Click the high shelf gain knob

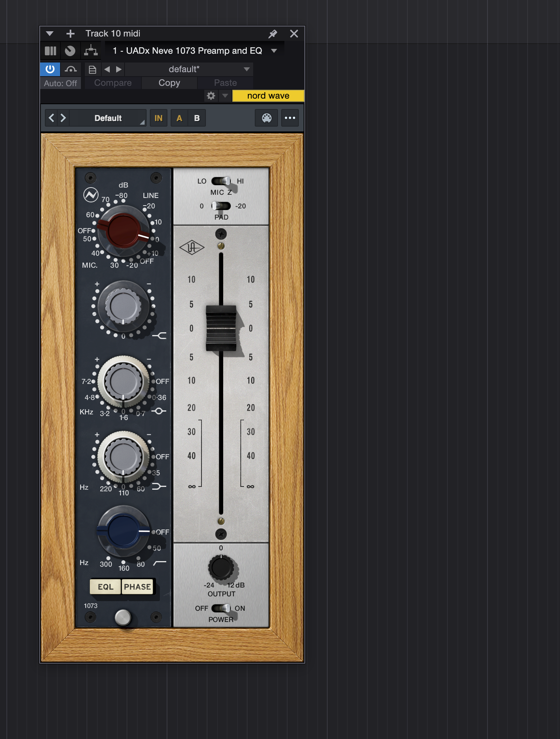tap(123, 307)
